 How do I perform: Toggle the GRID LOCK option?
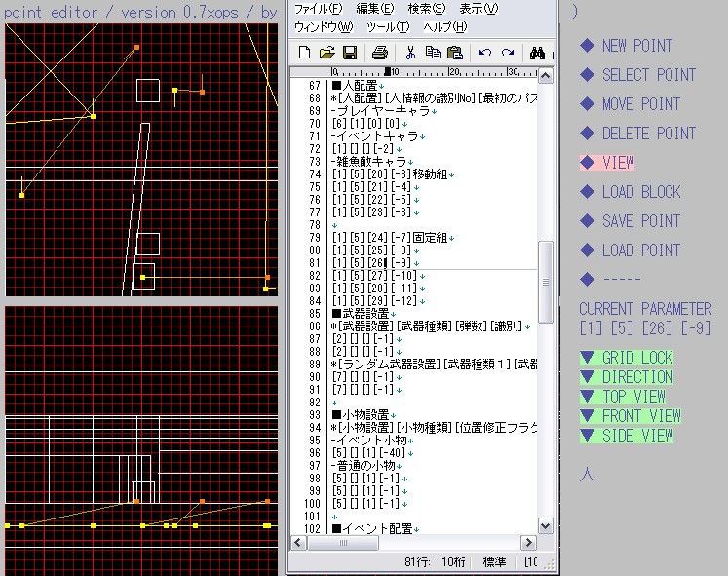point(627,358)
